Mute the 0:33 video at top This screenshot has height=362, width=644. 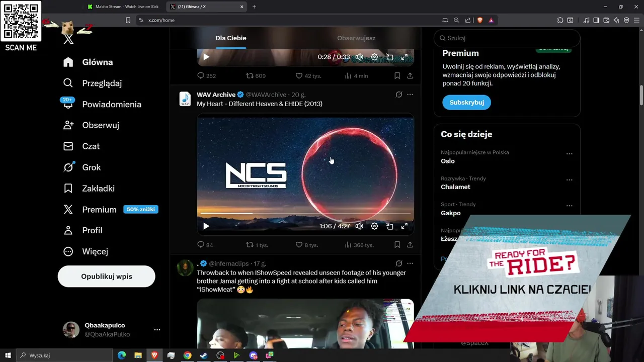(359, 57)
